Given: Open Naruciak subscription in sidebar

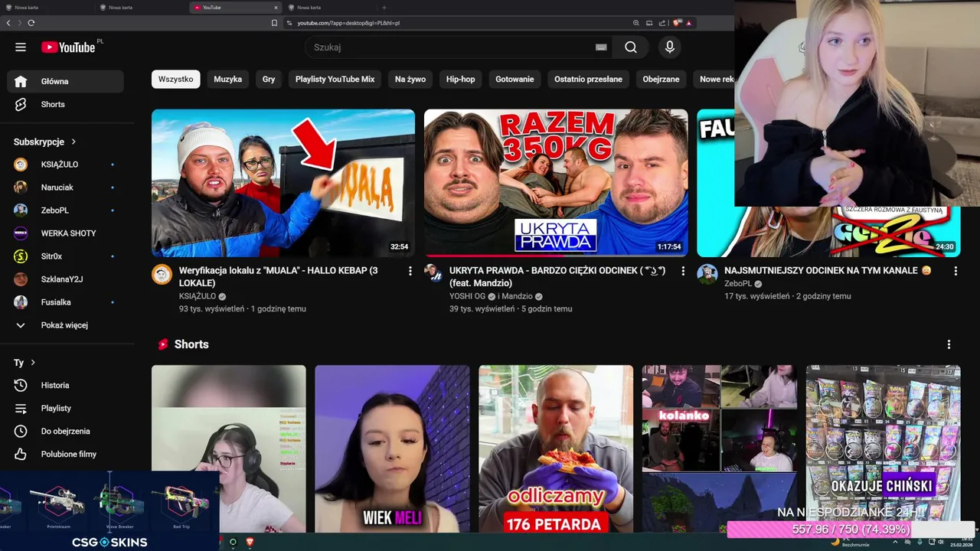Looking at the screenshot, I should click(x=65, y=187).
